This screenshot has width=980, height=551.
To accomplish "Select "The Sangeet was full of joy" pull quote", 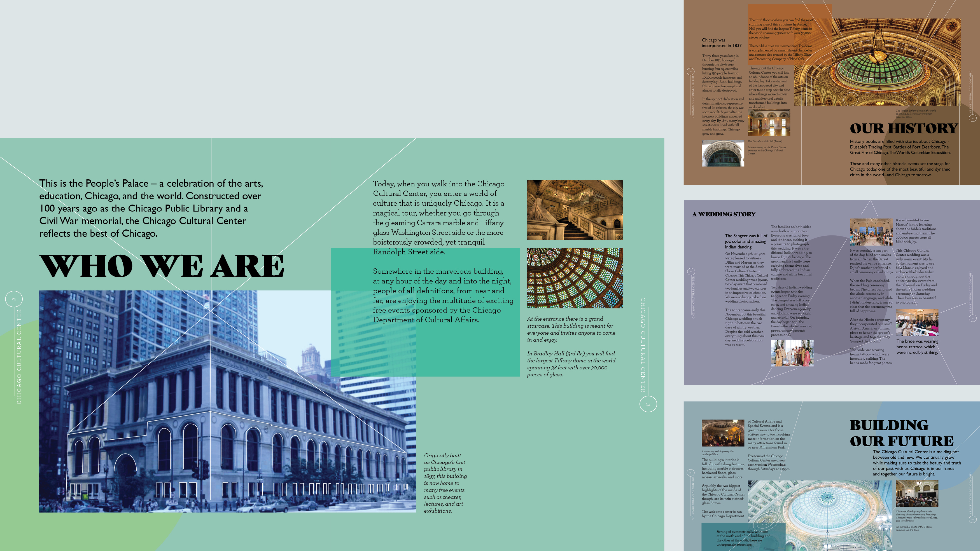I will tap(746, 241).
